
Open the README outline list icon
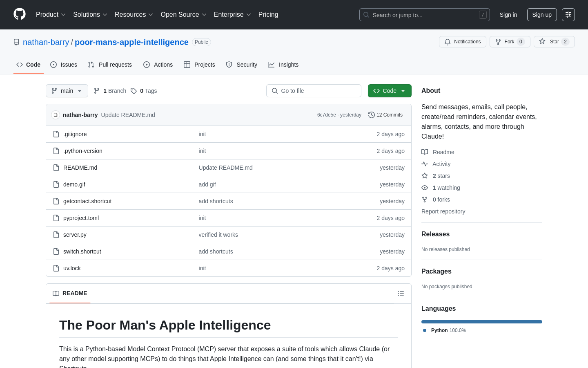(x=401, y=294)
